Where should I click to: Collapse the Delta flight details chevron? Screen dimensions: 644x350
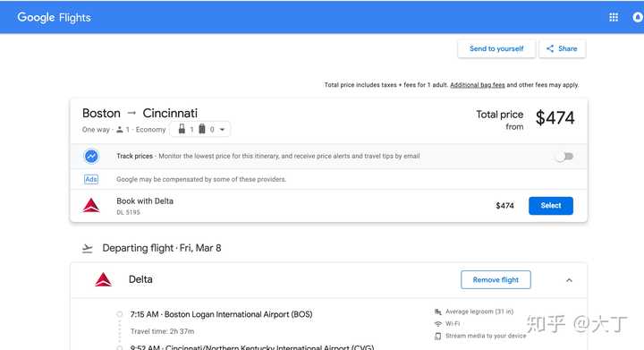click(569, 280)
